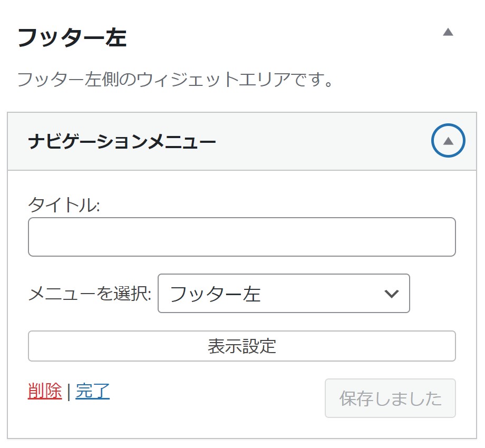Toggle the sidebar section via top gray triangle
Image resolution: width=485 pixels, height=448 pixels.
tap(448, 32)
